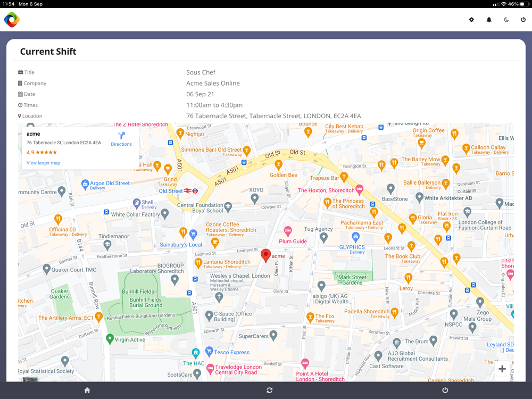532x399 pixels.
Task: Click the acme 4.9 star rating
Action: point(41,152)
